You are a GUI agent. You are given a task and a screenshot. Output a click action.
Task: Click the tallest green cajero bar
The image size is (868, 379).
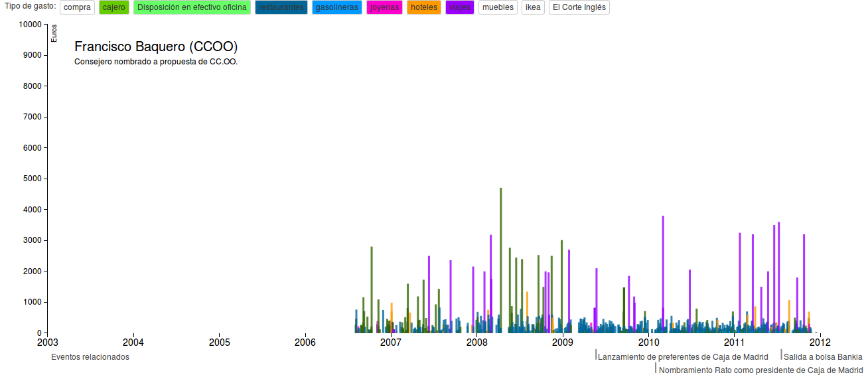500,259
